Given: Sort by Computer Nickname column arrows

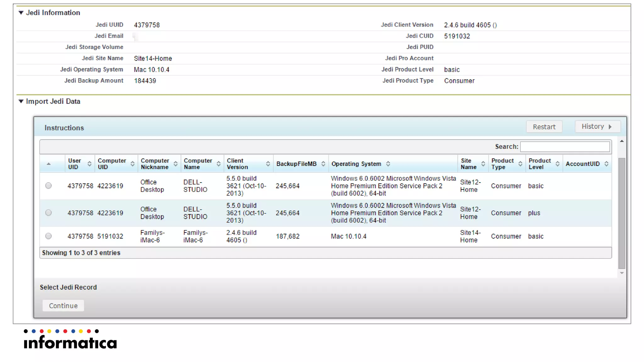Looking at the screenshot, I should (x=175, y=164).
